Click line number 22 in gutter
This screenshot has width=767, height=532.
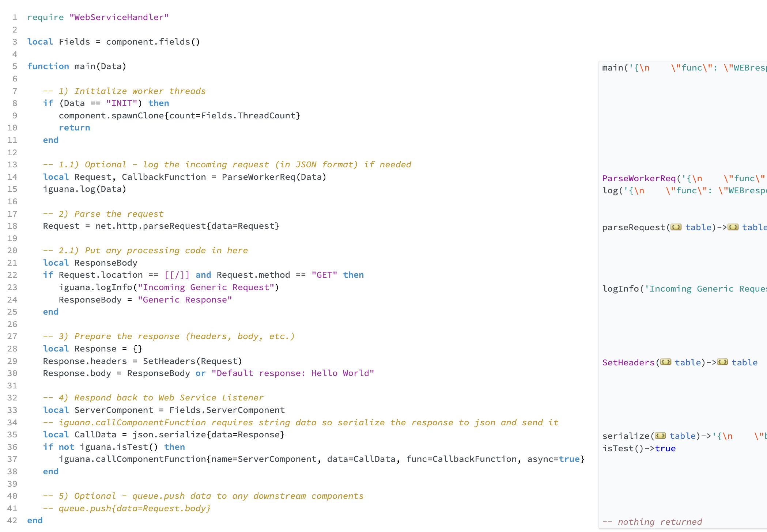pos(12,275)
